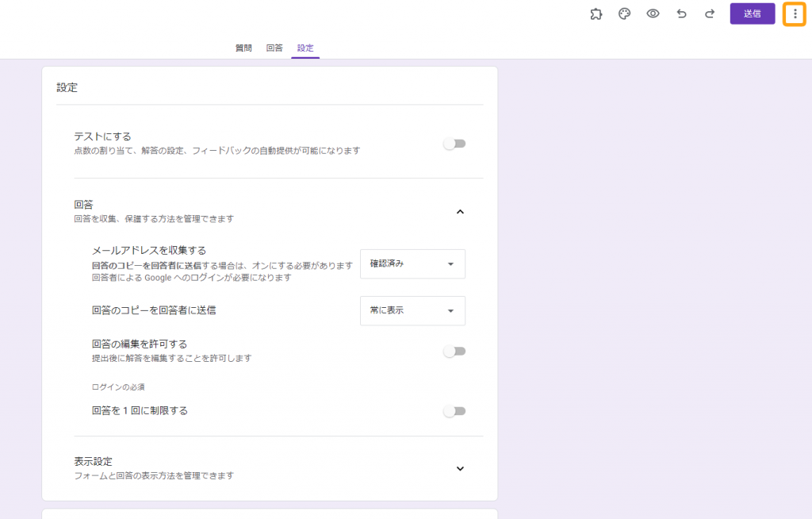The height and width of the screenshot is (519, 812).
Task: Open the add-ons puzzle icon
Action: click(x=596, y=13)
